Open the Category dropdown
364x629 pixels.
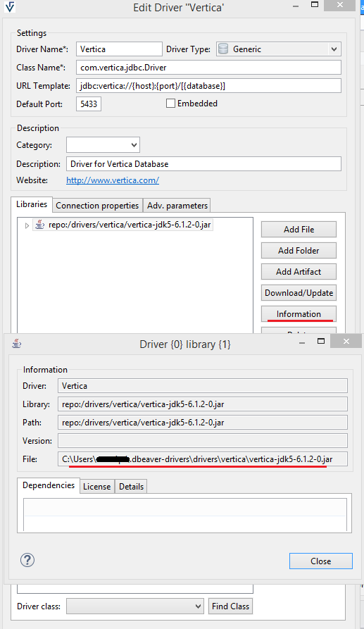pyautogui.click(x=134, y=145)
